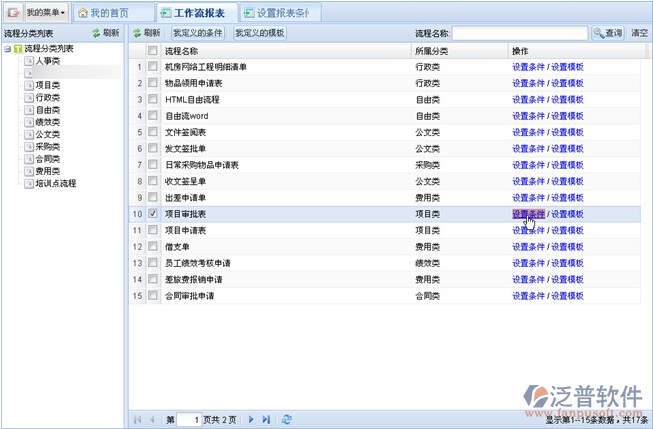653x429 pixels.
Task: Check the box for 机房网络工程明细清单
Action: pos(152,67)
